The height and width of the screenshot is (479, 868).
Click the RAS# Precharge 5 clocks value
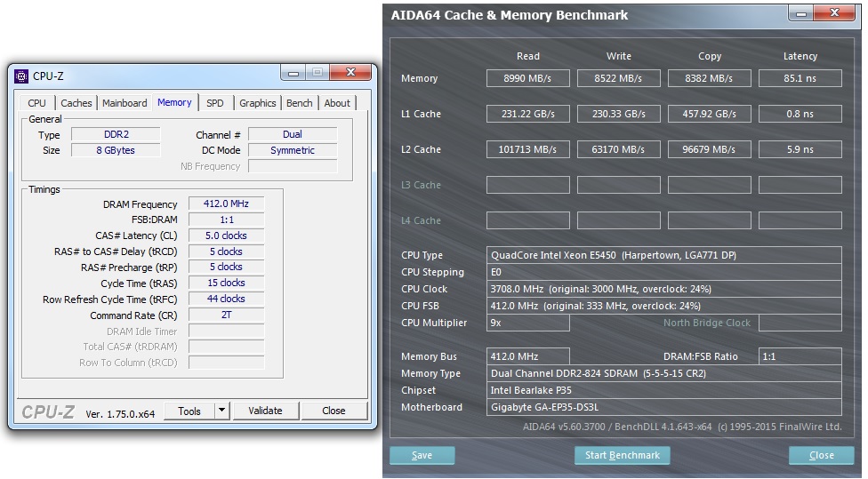226,267
